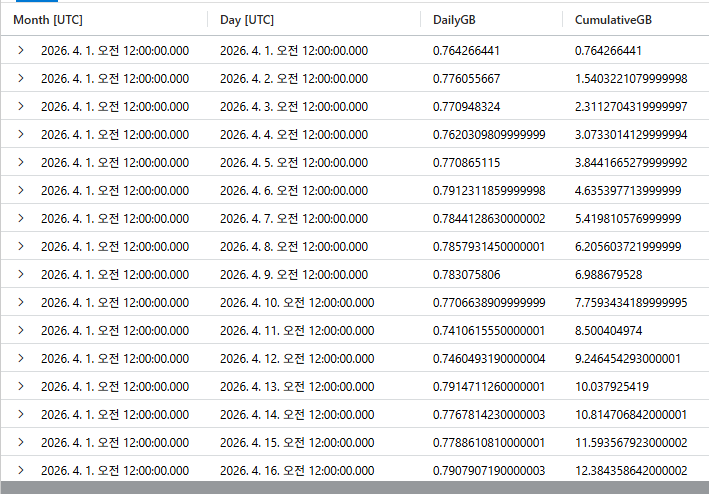The width and height of the screenshot is (709, 494).
Task: Select CumulativeGB value 11.593567923000002
Action: point(631,443)
